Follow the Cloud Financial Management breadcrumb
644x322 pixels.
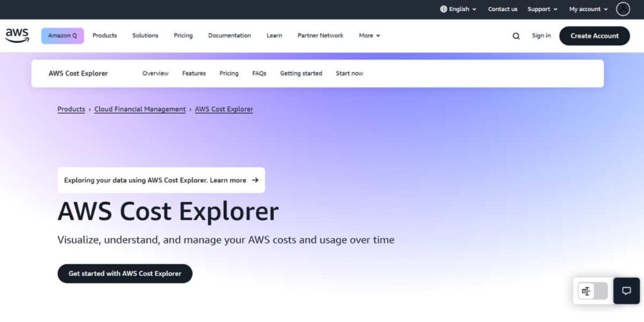click(x=140, y=109)
